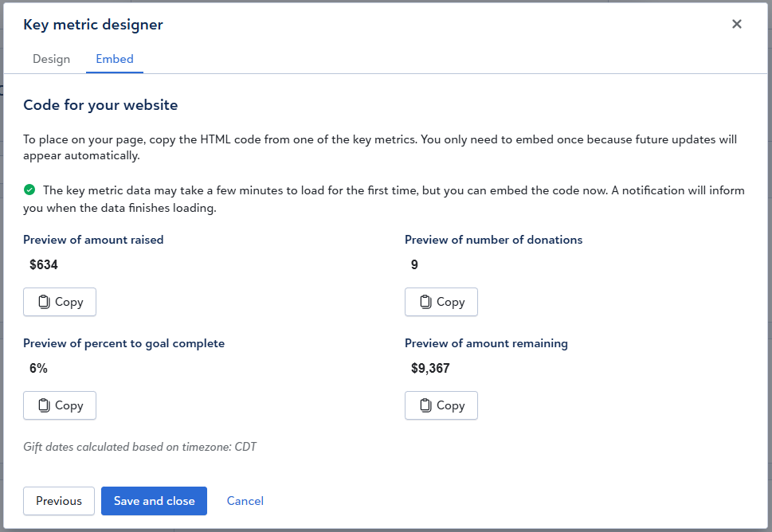Select the $9,367 amount remaining value

pos(430,368)
